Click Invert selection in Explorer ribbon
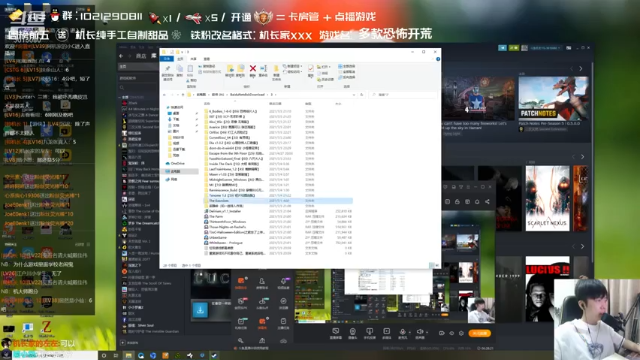 tap(347, 77)
